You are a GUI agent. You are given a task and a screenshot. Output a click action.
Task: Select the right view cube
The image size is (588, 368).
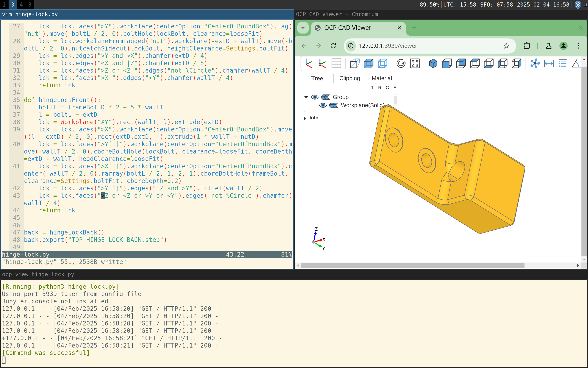(516, 64)
